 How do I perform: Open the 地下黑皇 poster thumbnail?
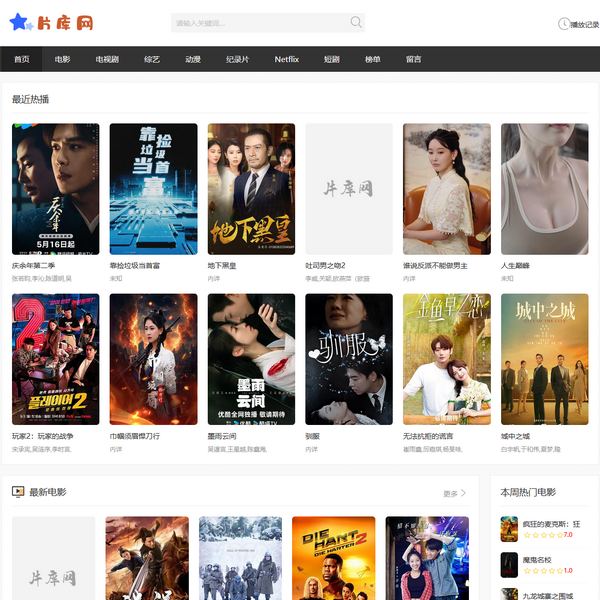251,189
